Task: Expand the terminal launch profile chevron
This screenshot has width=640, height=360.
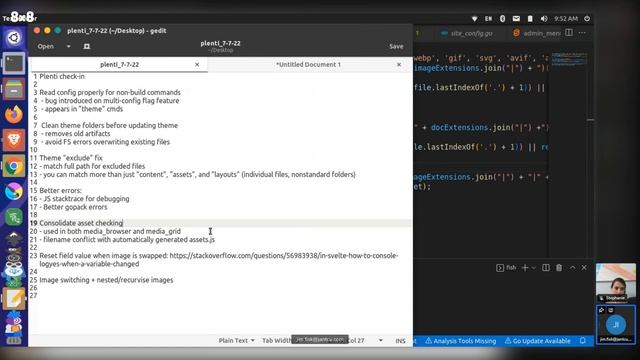Action: [x=534, y=268]
